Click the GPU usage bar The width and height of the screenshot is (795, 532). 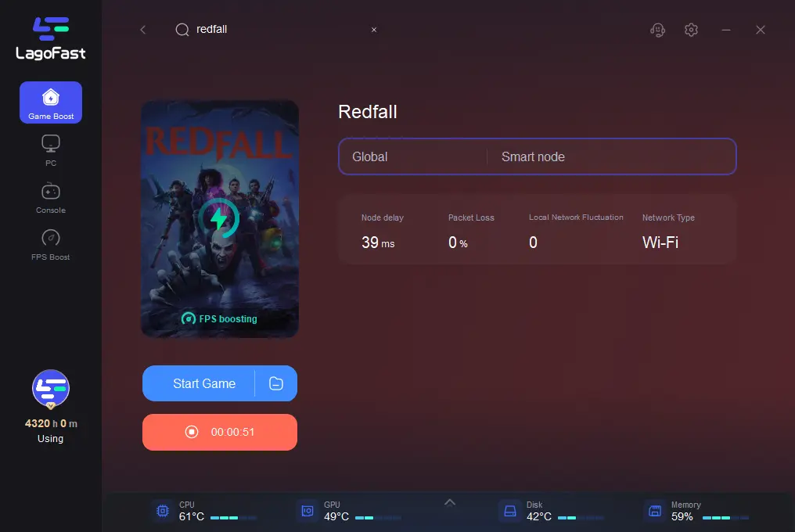click(x=378, y=518)
